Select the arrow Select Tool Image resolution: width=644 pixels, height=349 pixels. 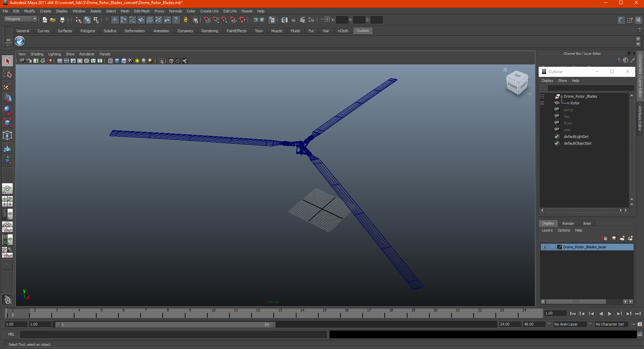click(7, 61)
